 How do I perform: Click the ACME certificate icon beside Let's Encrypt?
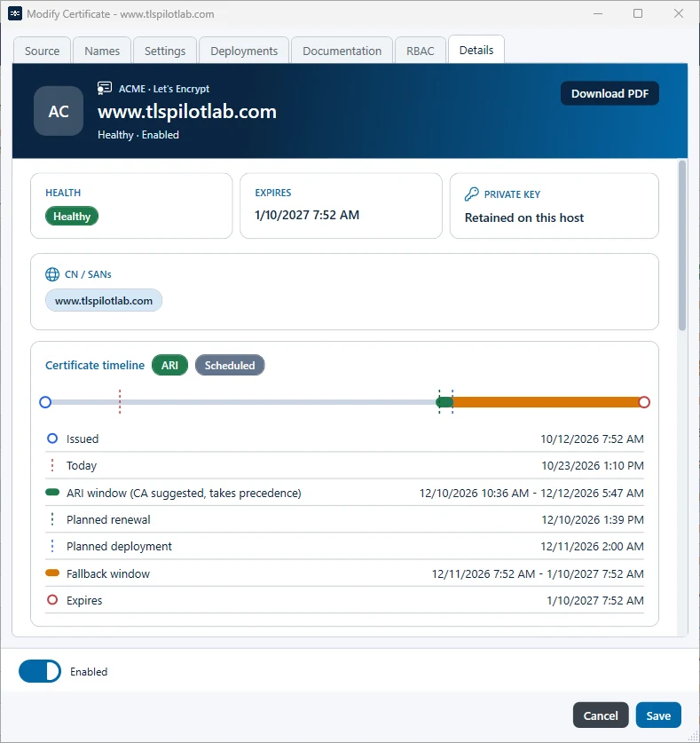(104, 88)
